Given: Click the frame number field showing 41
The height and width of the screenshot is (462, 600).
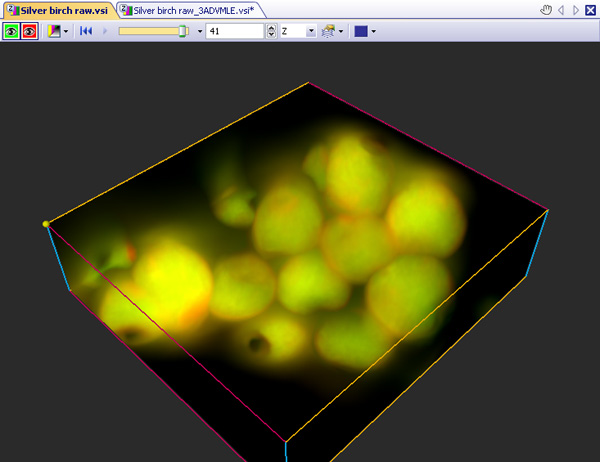Looking at the screenshot, I should [x=235, y=31].
